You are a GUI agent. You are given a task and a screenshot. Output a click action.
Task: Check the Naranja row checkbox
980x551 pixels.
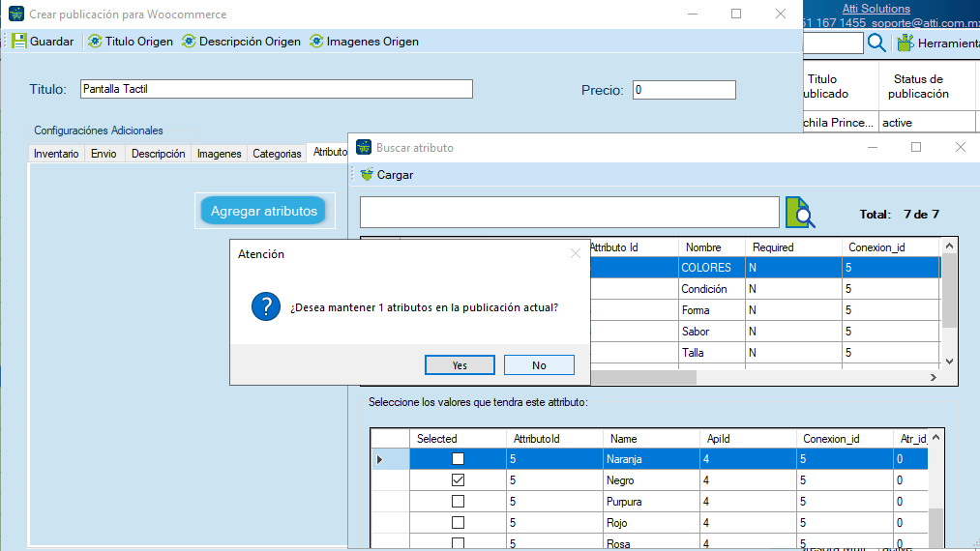459,458
